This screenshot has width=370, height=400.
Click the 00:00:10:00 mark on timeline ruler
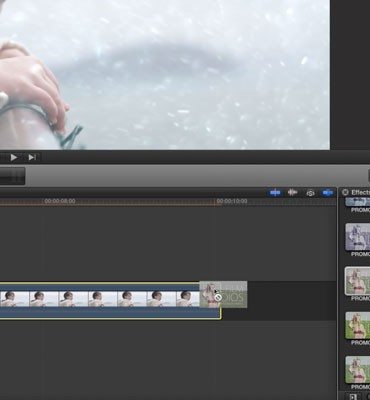pos(232,201)
